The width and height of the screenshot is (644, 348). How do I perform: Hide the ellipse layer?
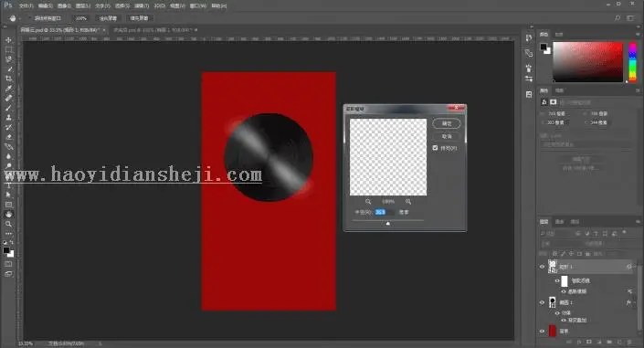coord(542,303)
